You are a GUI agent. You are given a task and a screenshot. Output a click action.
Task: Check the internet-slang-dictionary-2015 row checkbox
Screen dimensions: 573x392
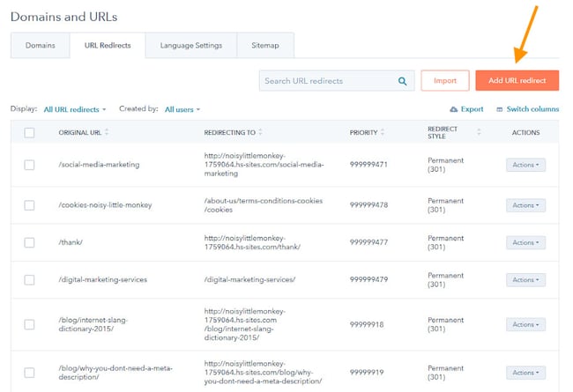point(29,324)
